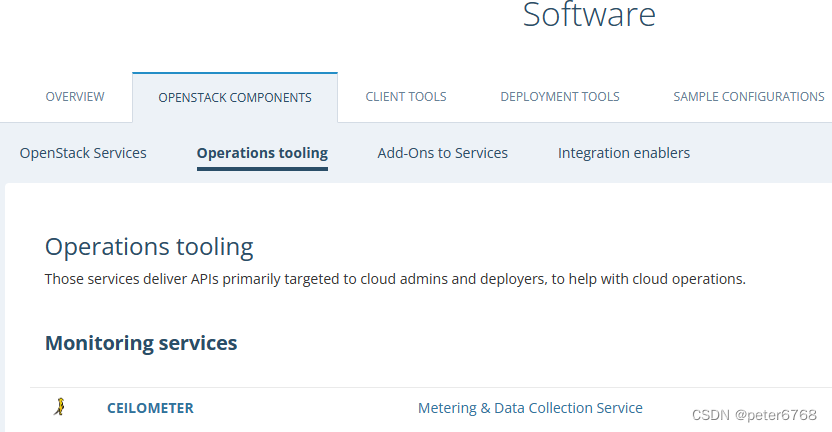The width and height of the screenshot is (832, 432).
Task: Select the Operations tooling sub-tab
Action: pyautogui.click(x=262, y=153)
